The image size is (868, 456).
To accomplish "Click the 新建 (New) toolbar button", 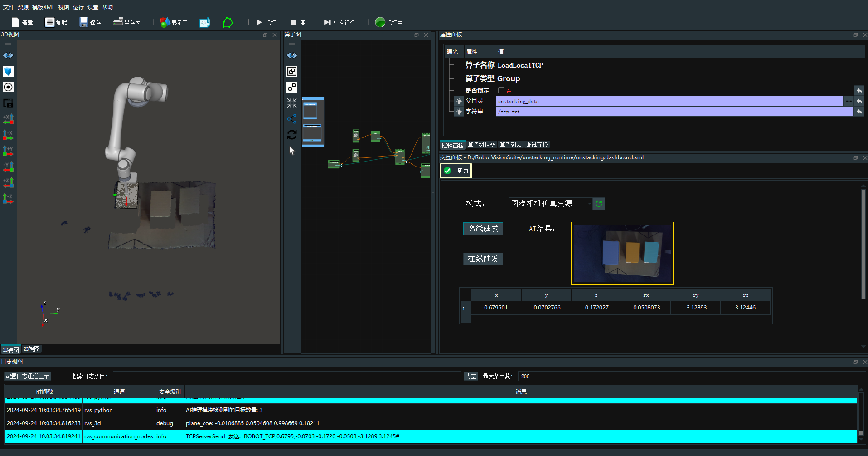I will pos(22,22).
